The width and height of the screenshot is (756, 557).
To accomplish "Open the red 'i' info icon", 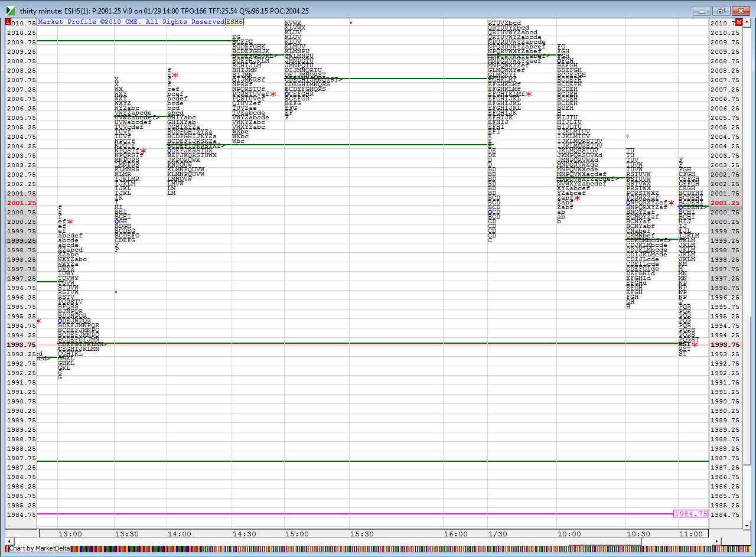I will click(x=8, y=22).
